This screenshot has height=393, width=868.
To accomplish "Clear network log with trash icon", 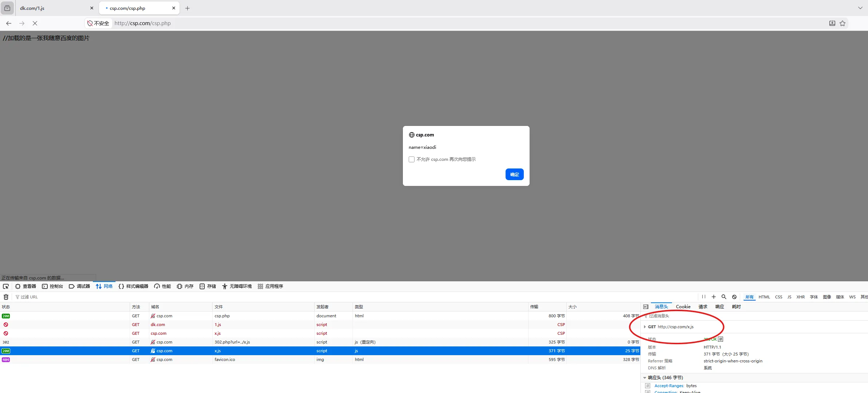I will 6,297.
